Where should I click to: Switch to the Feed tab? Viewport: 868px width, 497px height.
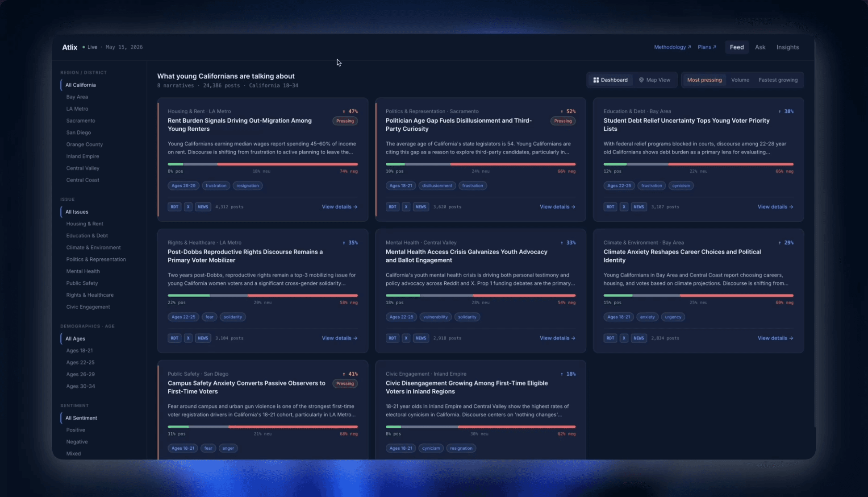tap(737, 47)
